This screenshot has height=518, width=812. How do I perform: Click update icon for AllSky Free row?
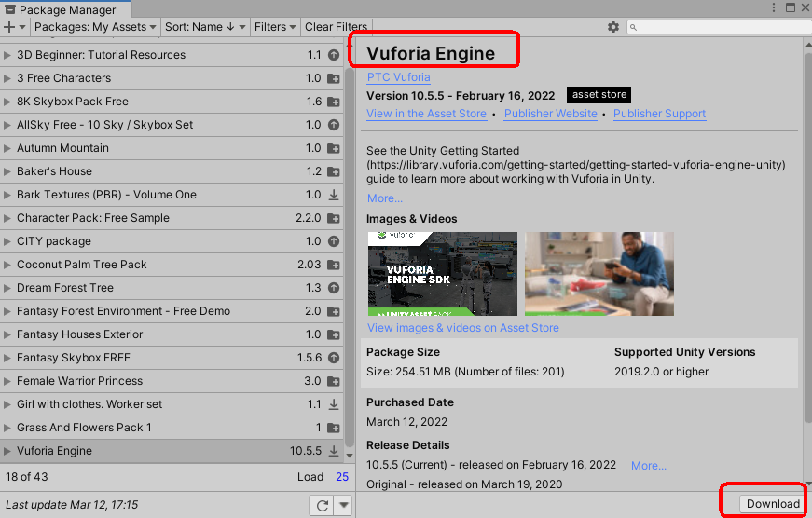334,125
